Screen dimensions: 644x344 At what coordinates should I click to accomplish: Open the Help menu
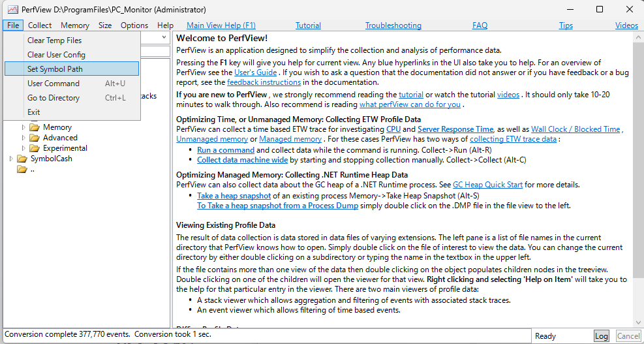click(x=166, y=25)
